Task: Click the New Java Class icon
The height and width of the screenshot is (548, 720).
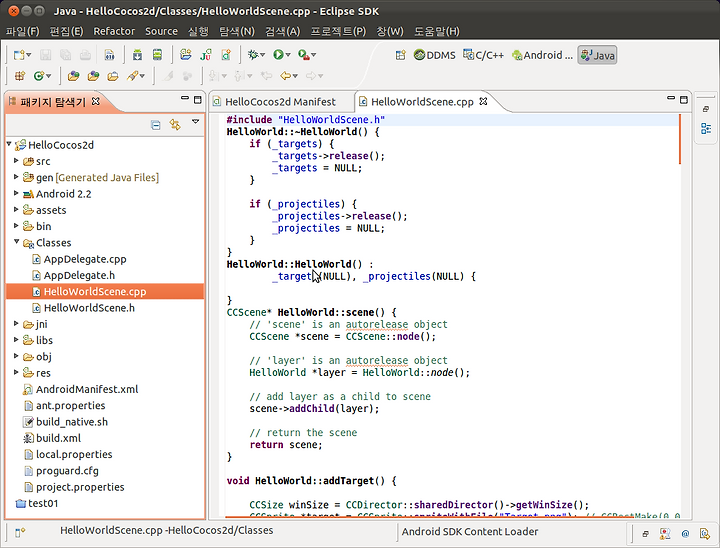Action: pos(39,76)
